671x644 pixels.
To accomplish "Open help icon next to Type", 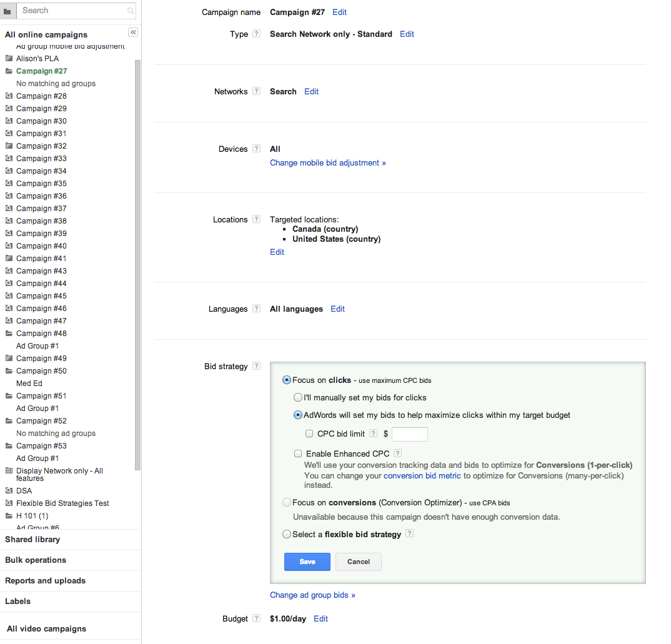I will pos(256,34).
